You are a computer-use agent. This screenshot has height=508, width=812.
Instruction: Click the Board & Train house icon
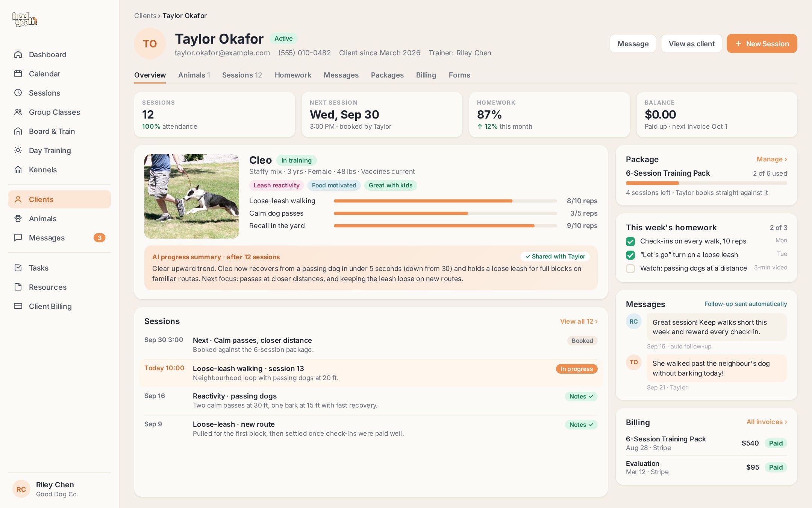point(18,131)
